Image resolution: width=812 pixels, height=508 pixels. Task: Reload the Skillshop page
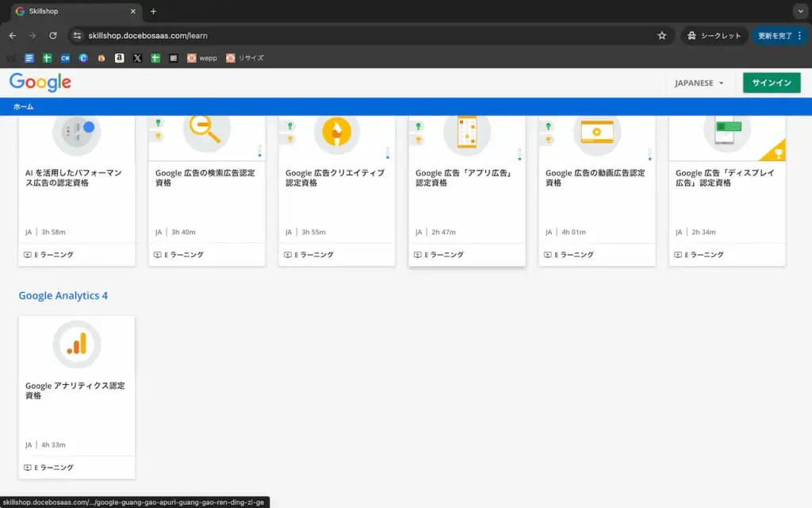[53, 36]
